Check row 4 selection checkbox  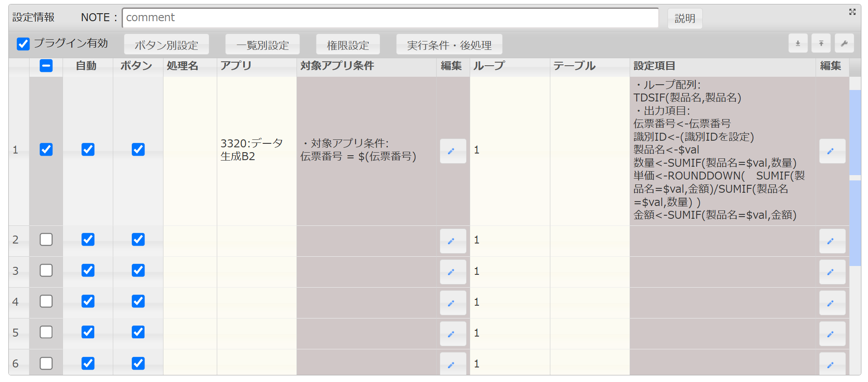(x=46, y=301)
